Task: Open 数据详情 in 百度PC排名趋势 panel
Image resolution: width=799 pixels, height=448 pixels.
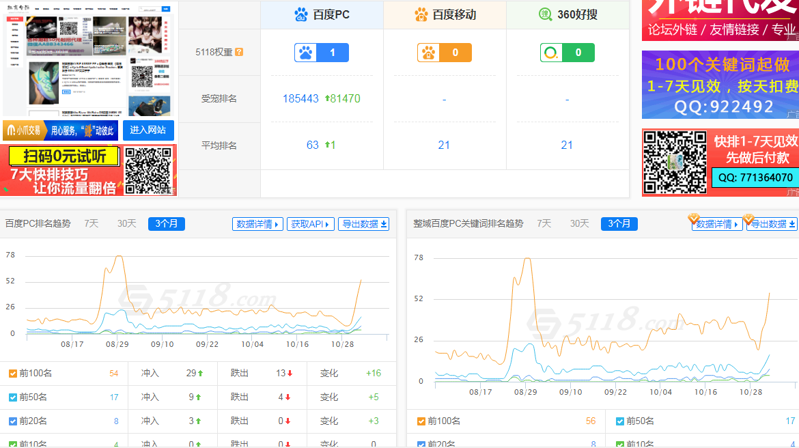Action: [258, 224]
